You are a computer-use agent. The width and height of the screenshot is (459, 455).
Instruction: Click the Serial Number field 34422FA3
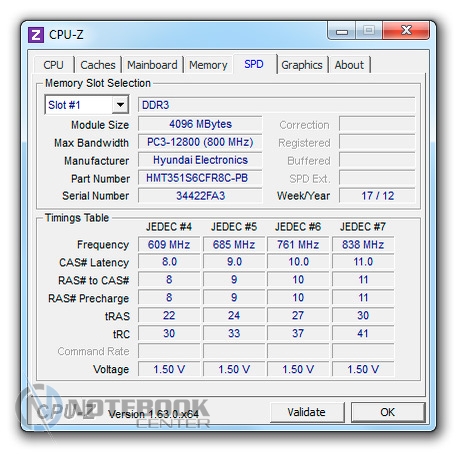coord(200,196)
